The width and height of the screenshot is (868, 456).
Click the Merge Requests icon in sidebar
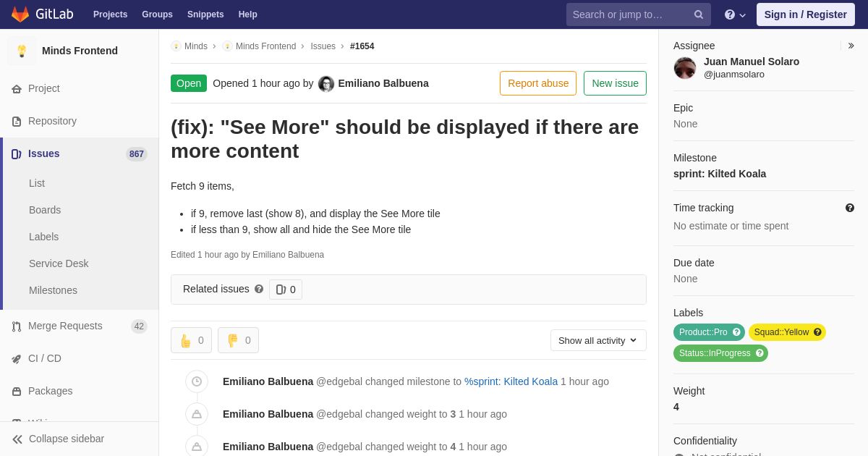coord(17,326)
